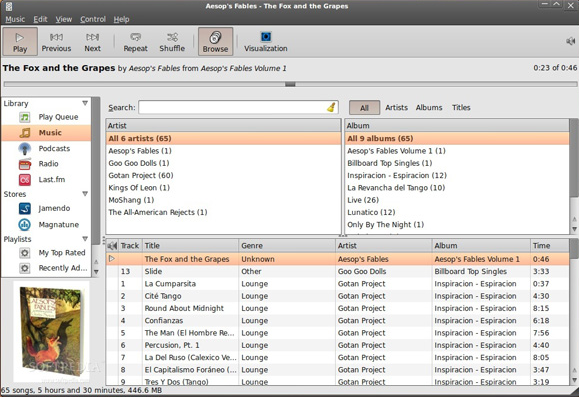Open Last.fm in the sidebar
The width and height of the screenshot is (579, 397).
tap(46, 179)
